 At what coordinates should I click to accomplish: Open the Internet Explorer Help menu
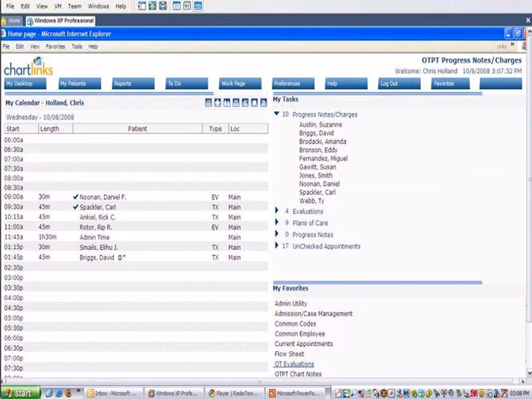point(93,47)
